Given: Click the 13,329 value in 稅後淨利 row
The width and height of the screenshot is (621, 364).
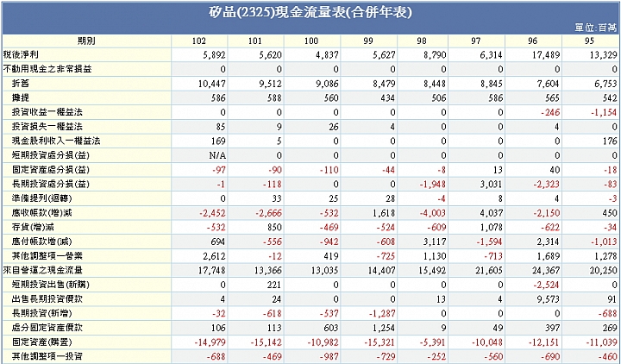Looking at the screenshot, I should [x=603, y=55].
